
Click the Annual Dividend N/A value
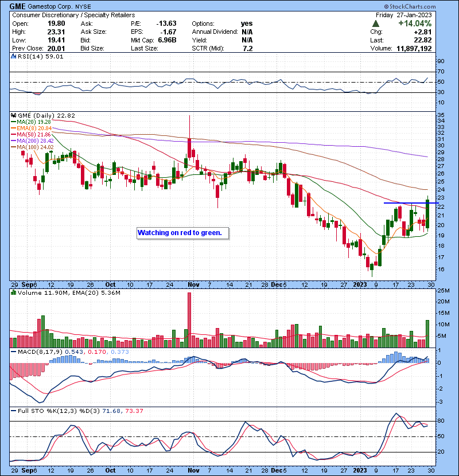[247, 32]
